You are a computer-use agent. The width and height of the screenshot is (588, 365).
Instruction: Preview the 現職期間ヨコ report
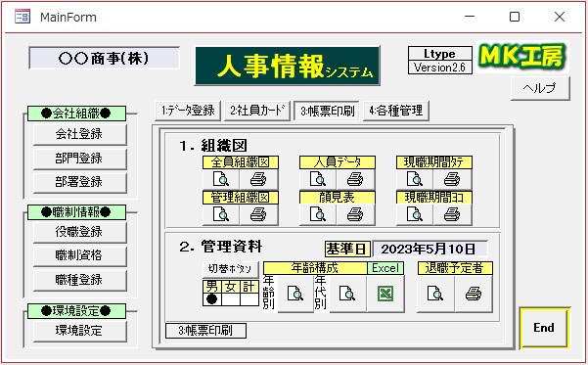[415, 214]
